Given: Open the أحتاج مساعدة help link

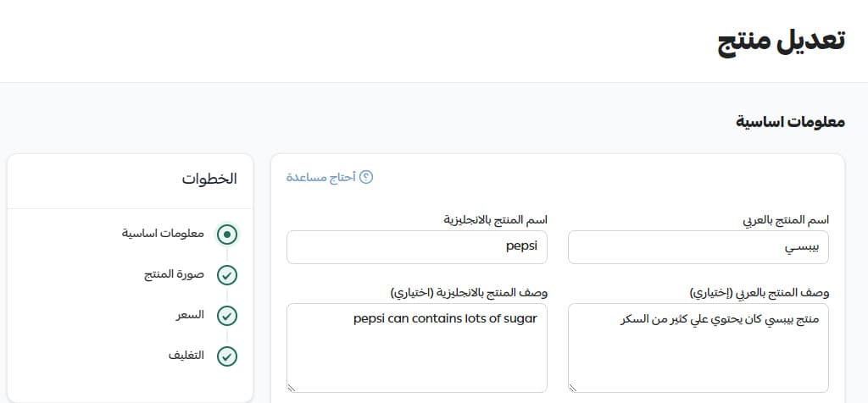Looking at the screenshot, I should [x=321, y=177].
